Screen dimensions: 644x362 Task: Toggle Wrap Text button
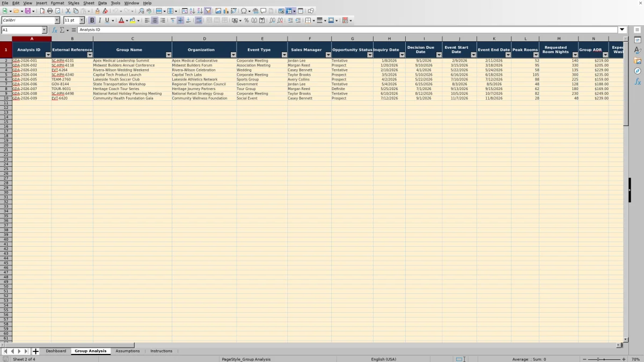pyautogui.click(x=199, y=20)
